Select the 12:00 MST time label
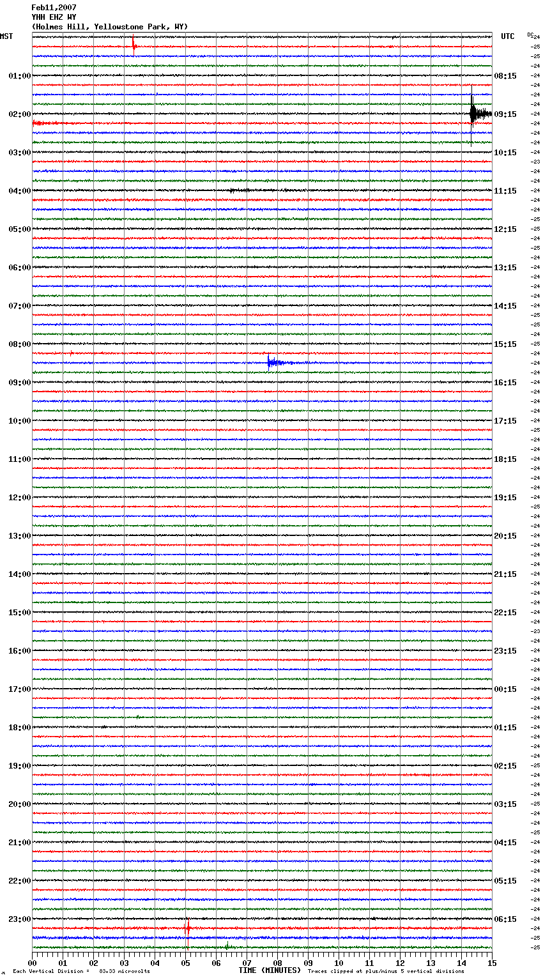This screenshot has height=980, width=543. tap(19, 498)
